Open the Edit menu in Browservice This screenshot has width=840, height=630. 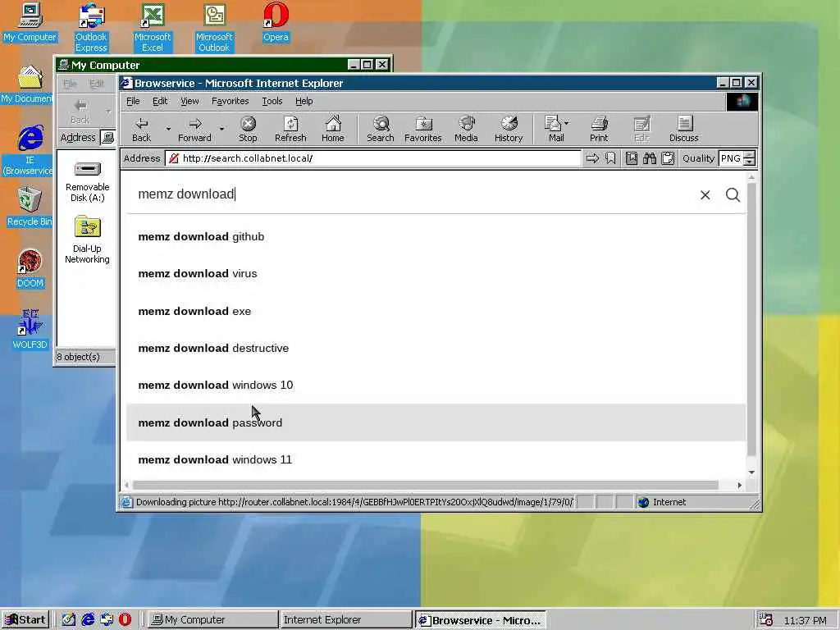point(160,101)
